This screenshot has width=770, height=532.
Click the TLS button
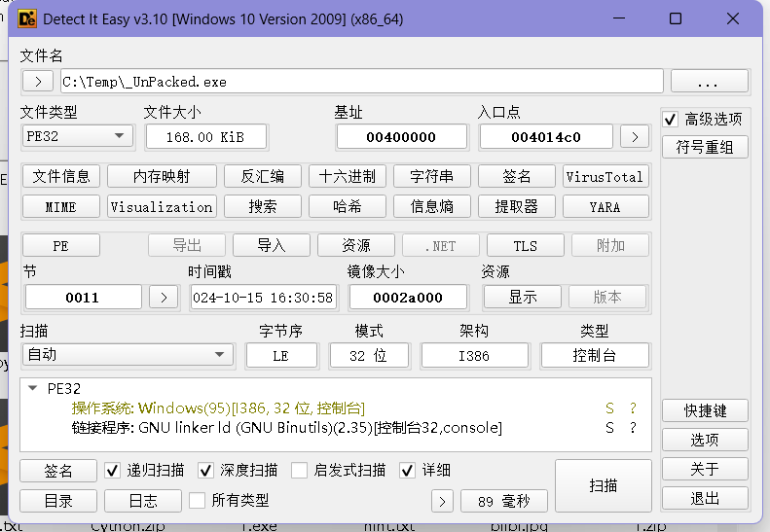click(526, 245)
